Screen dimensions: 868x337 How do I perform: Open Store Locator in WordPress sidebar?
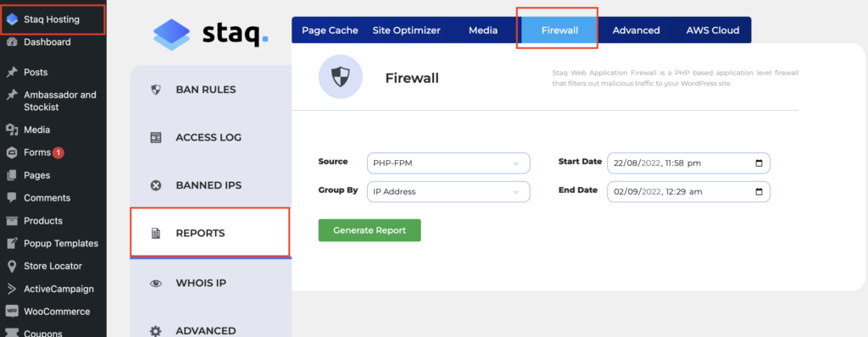(53, 266)
